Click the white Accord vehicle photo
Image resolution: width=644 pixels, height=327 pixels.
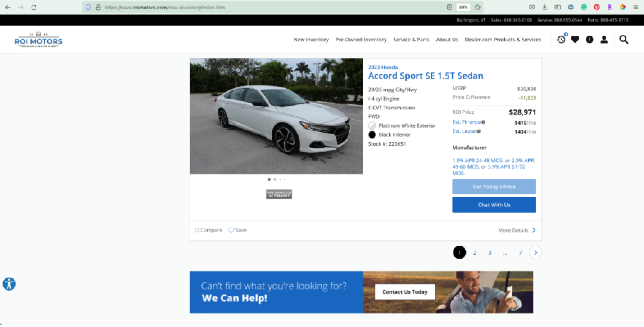pyautogui.click(x=276, y=116)
